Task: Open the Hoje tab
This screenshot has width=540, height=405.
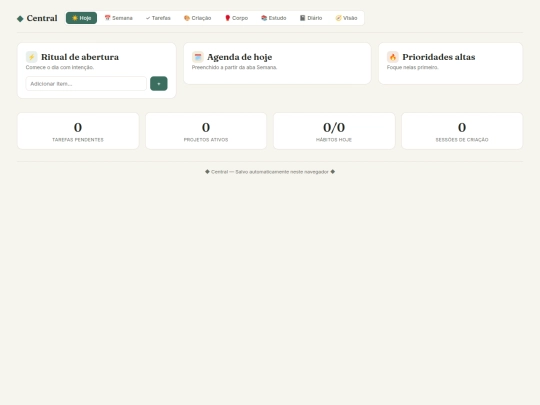Action: tap(81, 18)
